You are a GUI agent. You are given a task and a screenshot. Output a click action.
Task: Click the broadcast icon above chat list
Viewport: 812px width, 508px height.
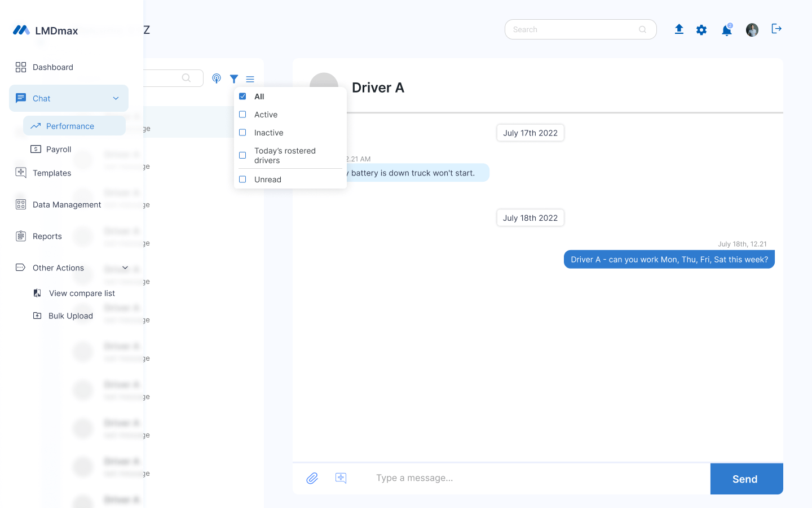click(217, 78)
